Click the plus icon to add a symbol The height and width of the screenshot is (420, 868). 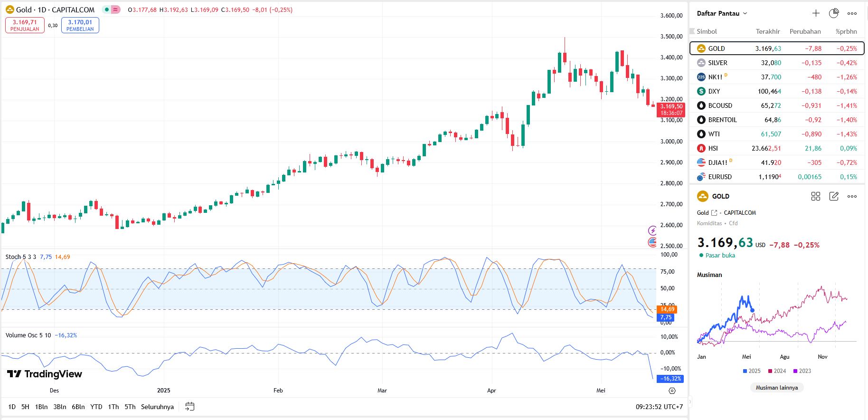816,13
